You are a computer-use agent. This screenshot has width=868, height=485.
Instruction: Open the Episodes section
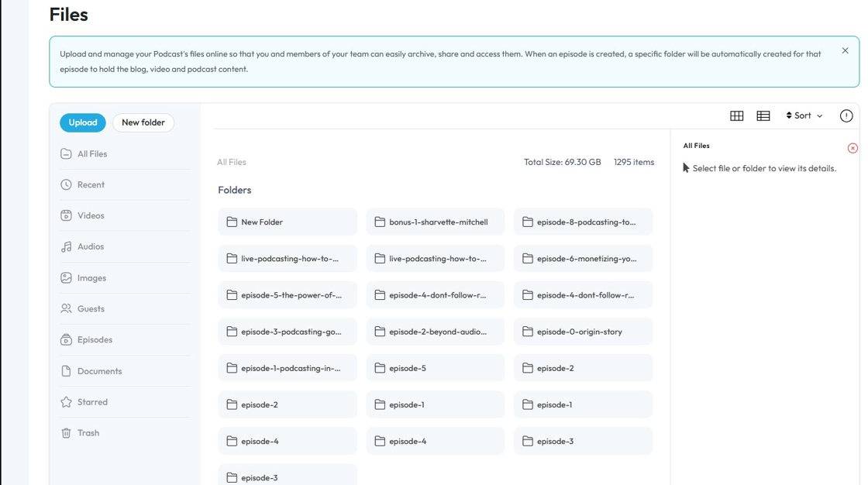[94, 339]
